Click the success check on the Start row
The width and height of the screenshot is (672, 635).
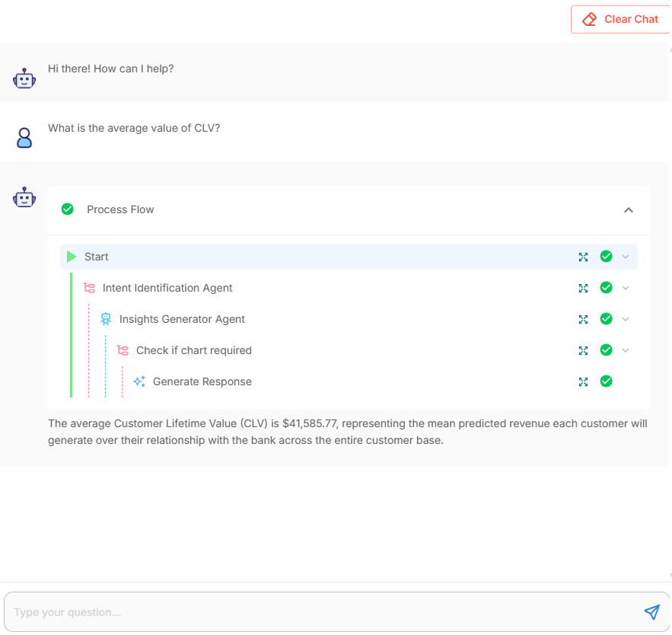606,257
